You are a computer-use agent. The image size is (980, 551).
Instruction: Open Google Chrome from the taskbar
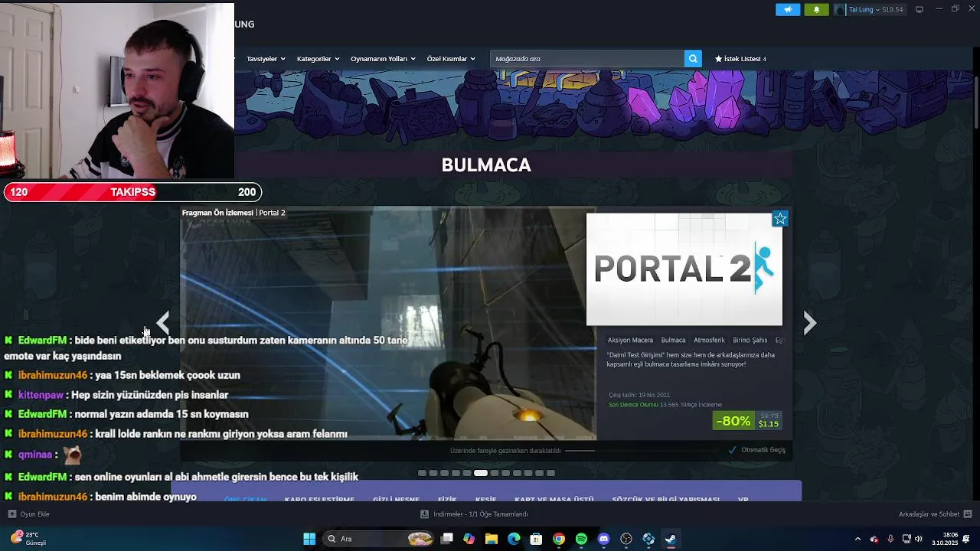(x=559, y=539)
